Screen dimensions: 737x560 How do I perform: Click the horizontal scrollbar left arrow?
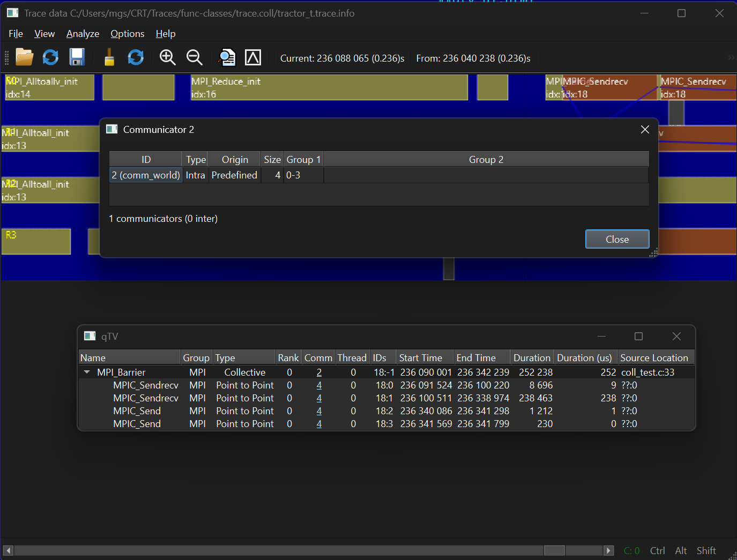point(8,550)
